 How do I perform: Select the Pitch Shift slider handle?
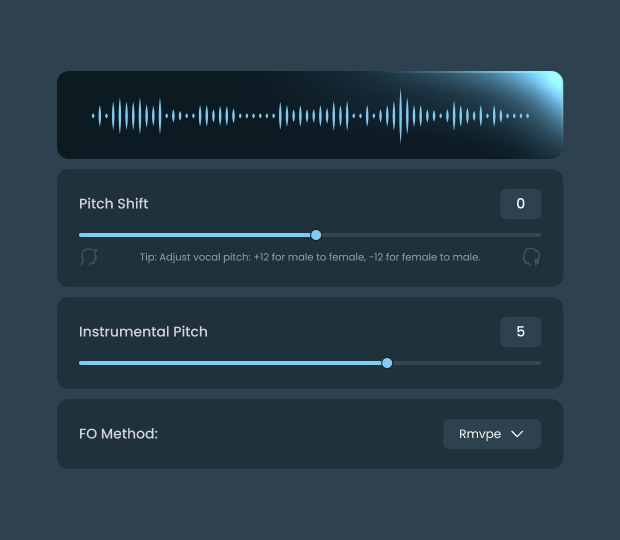click(316, 235)
